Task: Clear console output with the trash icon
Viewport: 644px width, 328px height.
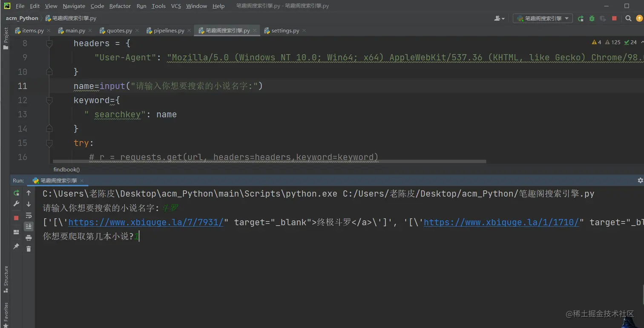Action: coord(29,249)
